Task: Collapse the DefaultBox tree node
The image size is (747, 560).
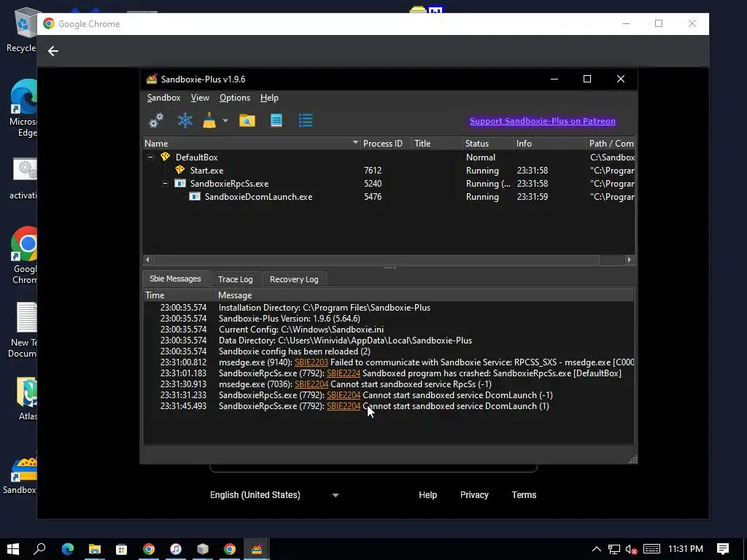Action: 150,157
